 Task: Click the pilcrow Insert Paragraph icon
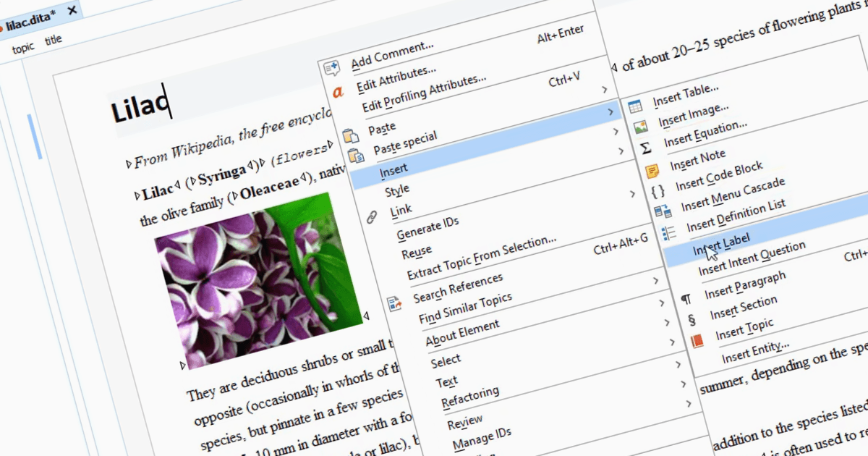(686, 297)
